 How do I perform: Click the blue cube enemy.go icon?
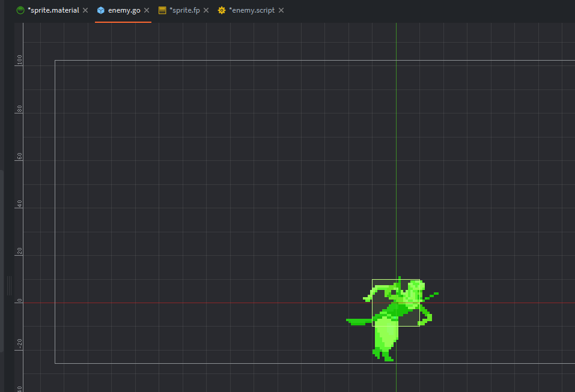pos(101,10)
